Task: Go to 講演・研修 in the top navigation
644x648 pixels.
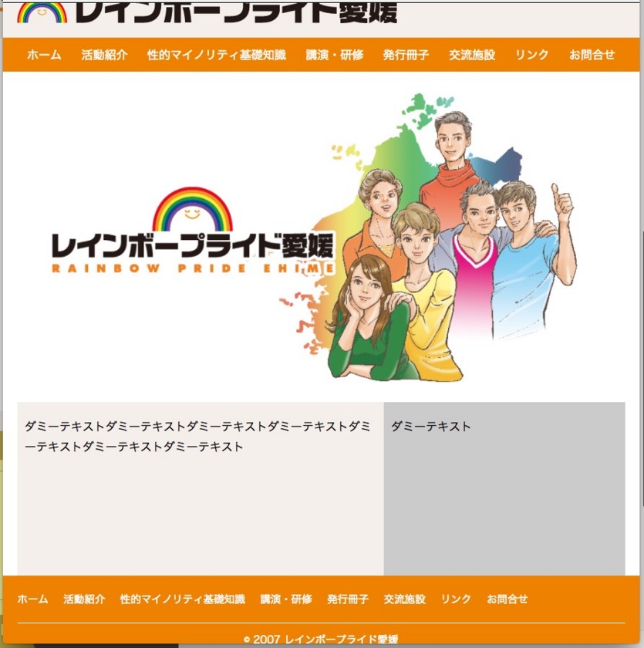Action: pyautogui.click(x=335, y=55)
